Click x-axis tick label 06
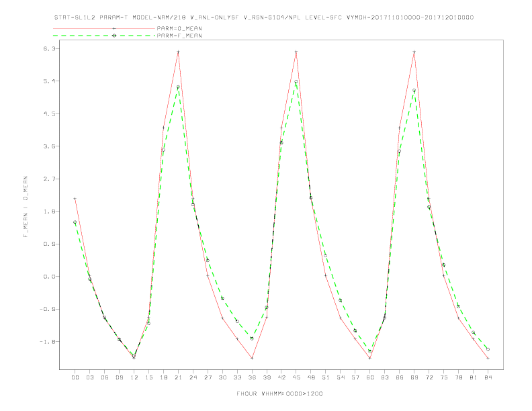532x411 pixels. (x=105, y=377)
